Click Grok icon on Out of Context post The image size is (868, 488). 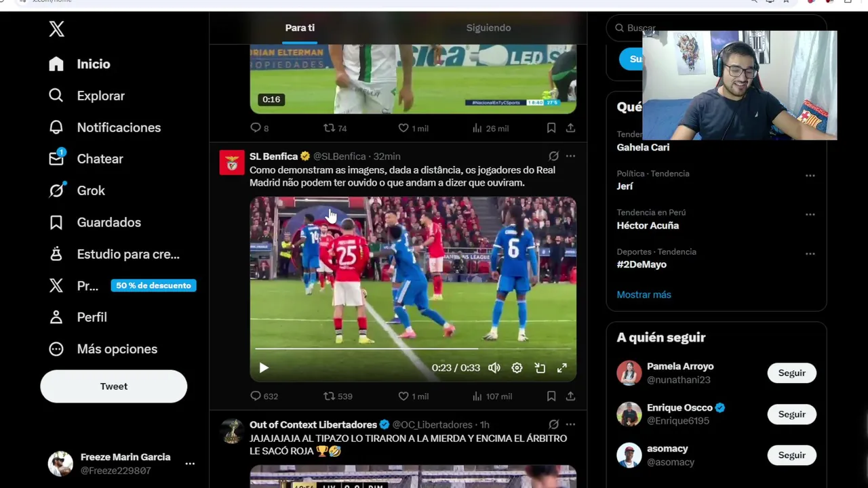(553, 424)
